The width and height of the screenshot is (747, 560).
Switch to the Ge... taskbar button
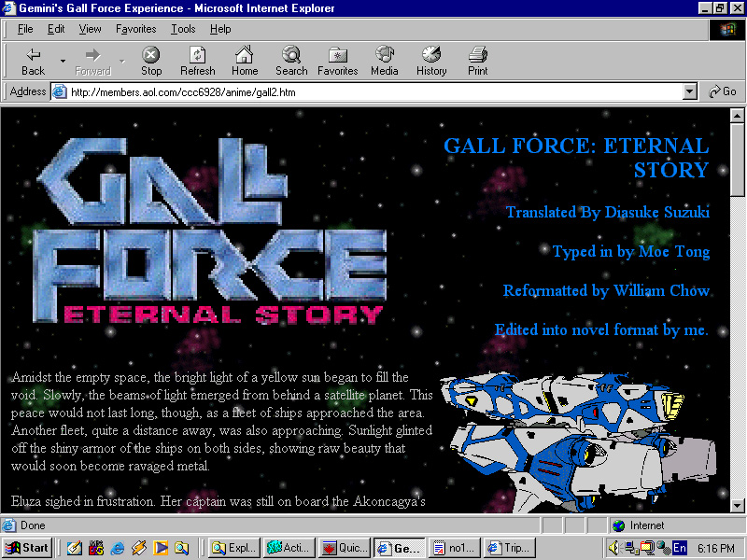[x=401, y=548]
